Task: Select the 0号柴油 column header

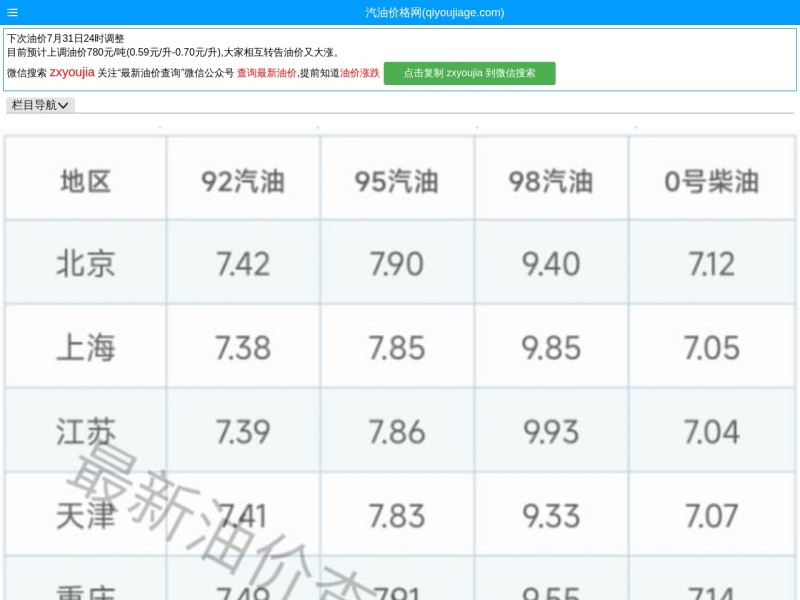Action: pos(712,182)
